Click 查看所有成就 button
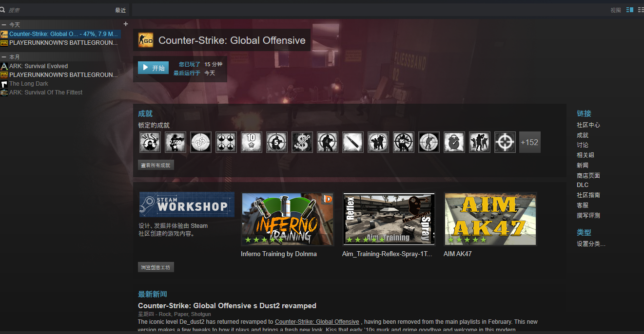The height and width of the screenshot is (334, 644). tap(156, 166)
